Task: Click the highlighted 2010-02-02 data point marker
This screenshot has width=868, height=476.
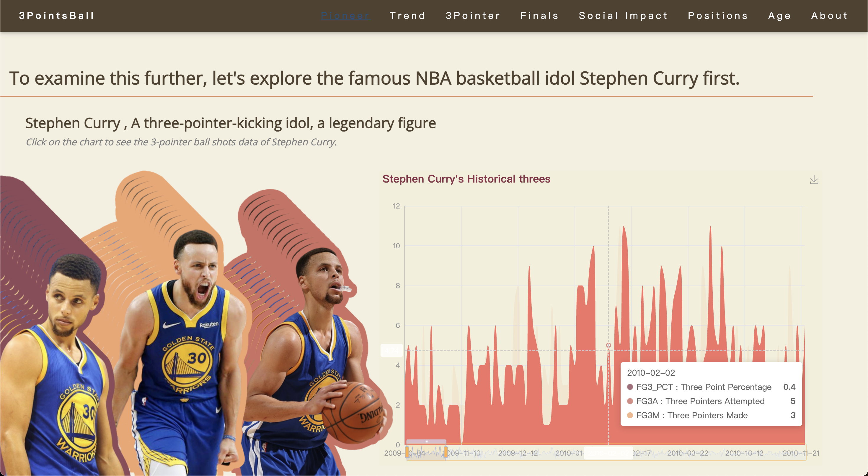Action: (x=608, y=345)
